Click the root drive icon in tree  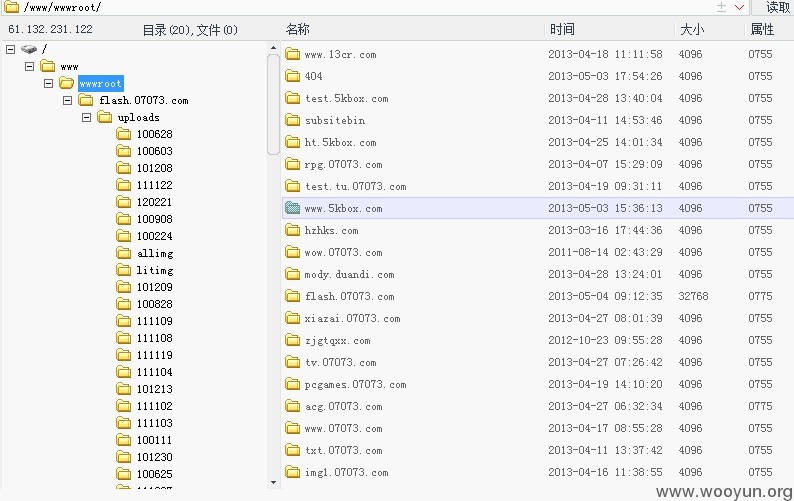tap(29, 49)
